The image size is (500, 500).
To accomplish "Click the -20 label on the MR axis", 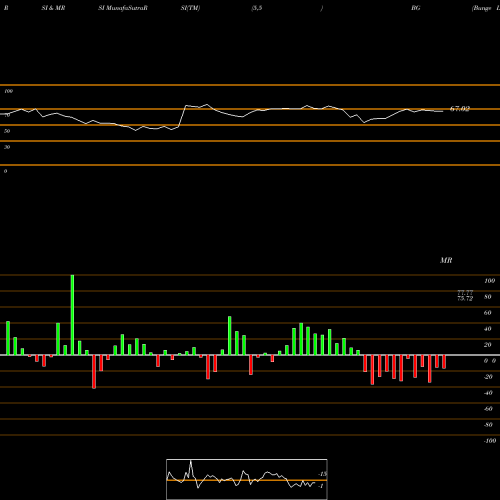I will click(488, 377).
